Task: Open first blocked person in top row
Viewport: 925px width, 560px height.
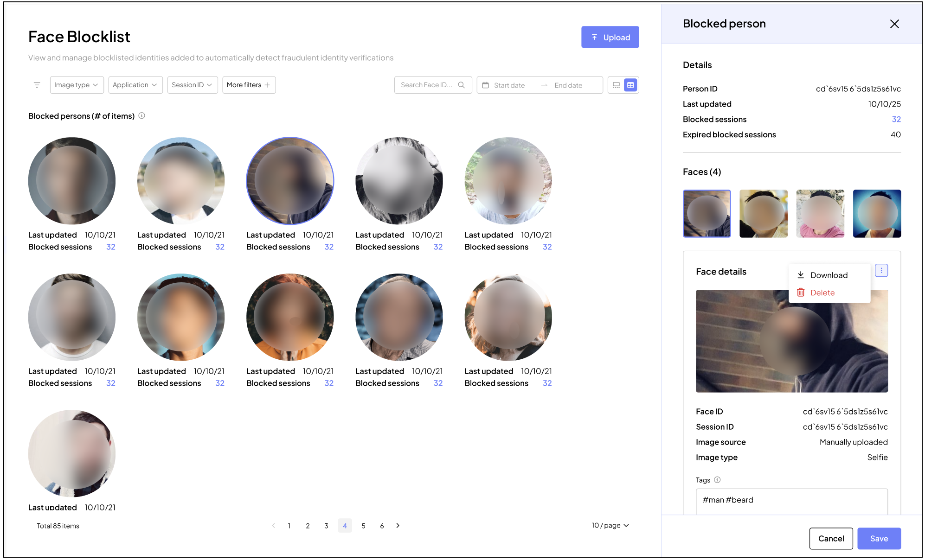Action: 72,181
